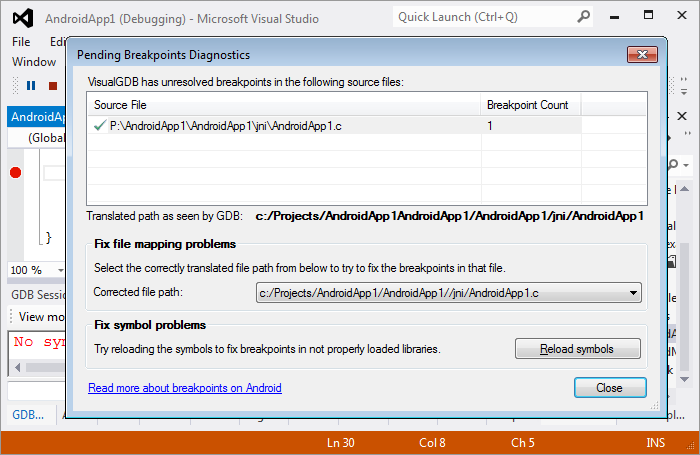Click the Visual Studio logo icon
This screenshot has width=700, height=455.
(22, 18)
